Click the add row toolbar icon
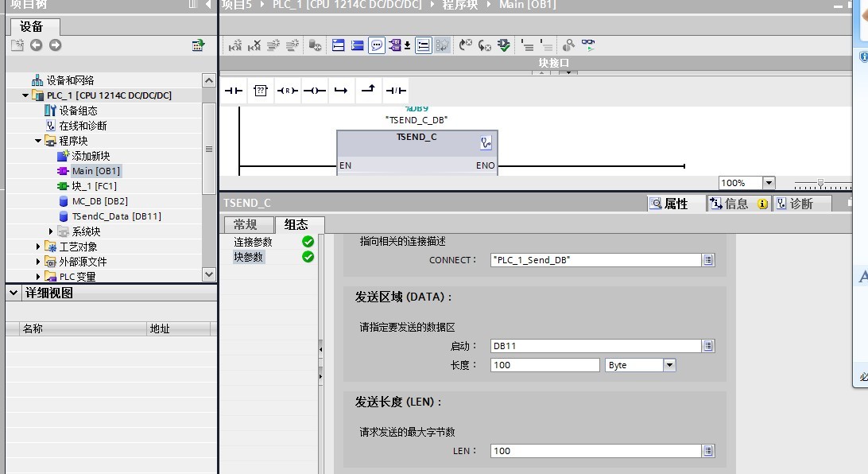868x474 pixels. click(x=292, y=45)
